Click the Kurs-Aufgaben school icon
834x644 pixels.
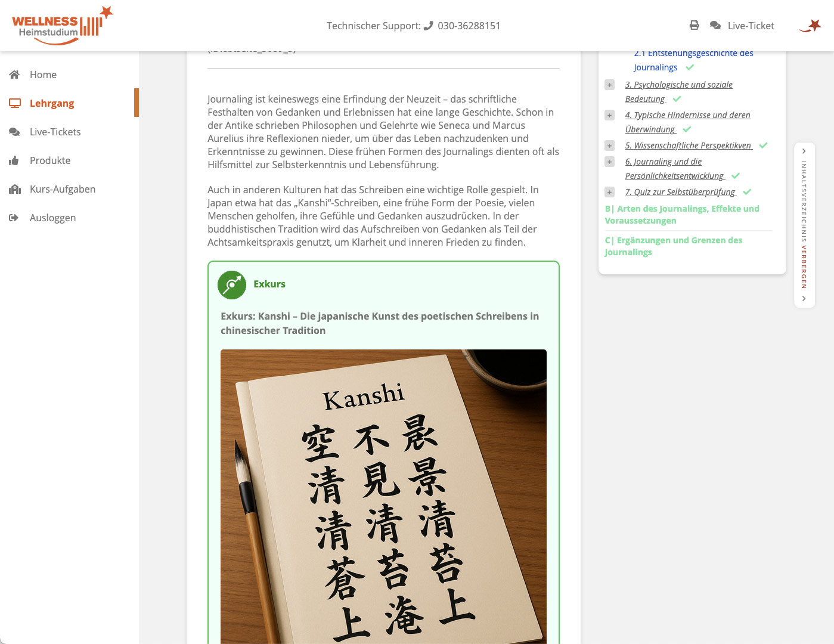15,189
